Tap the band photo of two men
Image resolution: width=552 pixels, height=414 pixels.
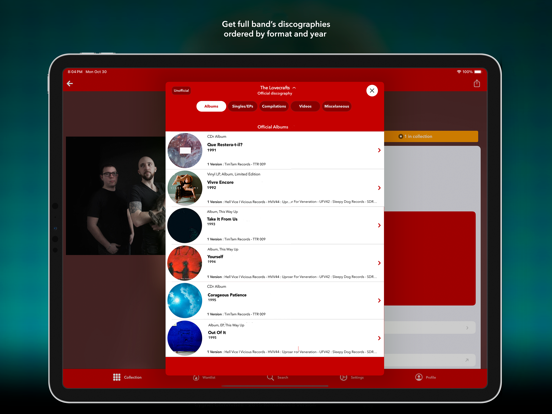(x=115, y=196)
